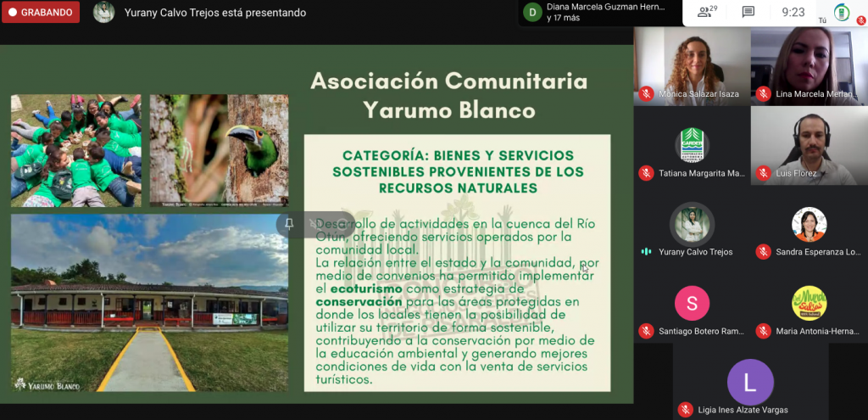Click the presenter avatar next to the presenting notice

coord(103,12)
